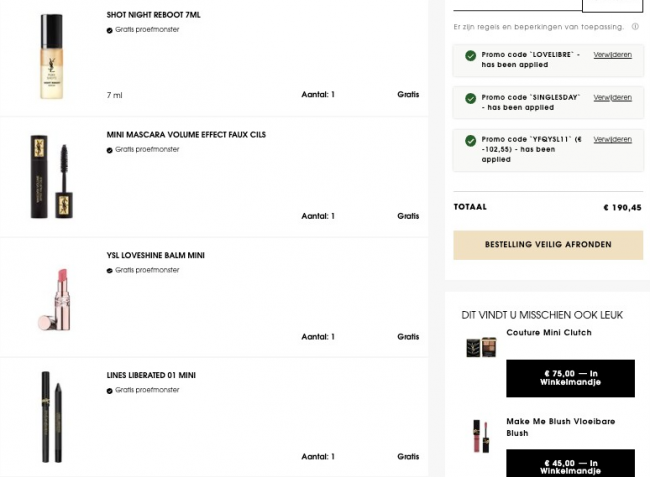Viewport: 650px width, 477px height.
Task: Open the Make Me Blush product thumbnail
Action: [x=476, y=435]
